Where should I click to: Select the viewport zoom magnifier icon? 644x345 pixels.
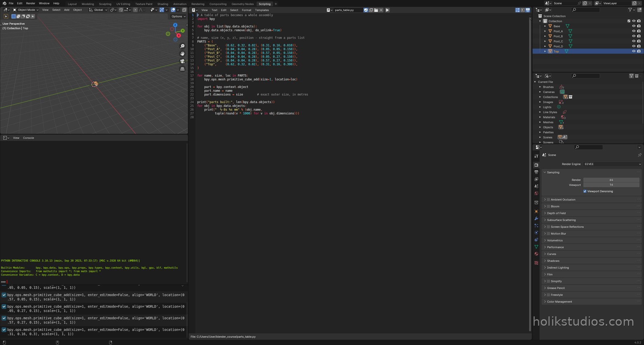click(182, 46)
